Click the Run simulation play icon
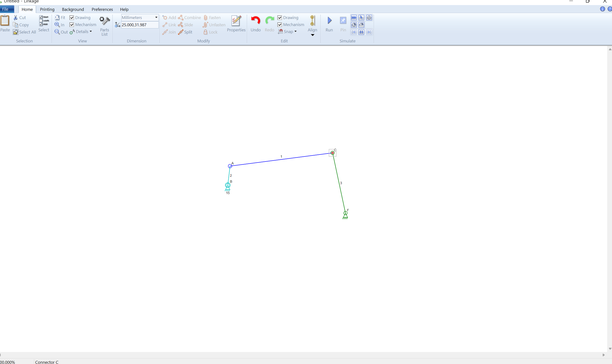Screen dimensions: 612x364 click(x=329, y=20)
